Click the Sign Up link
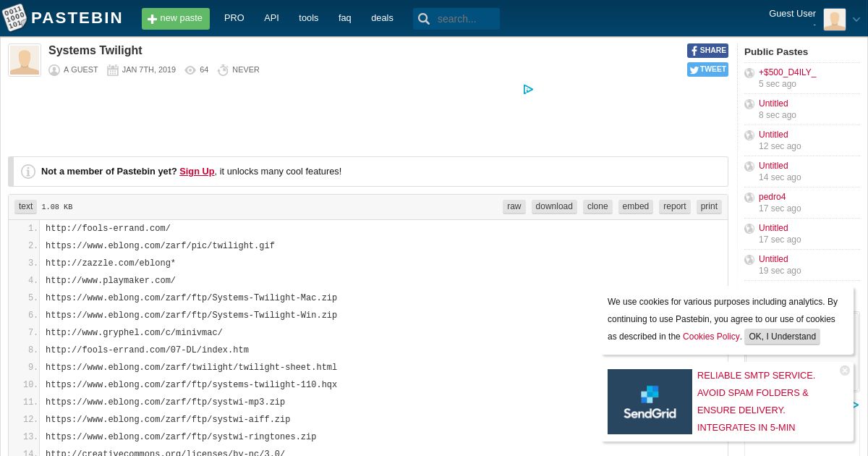The image size is (868, 456). click(197, 172)
